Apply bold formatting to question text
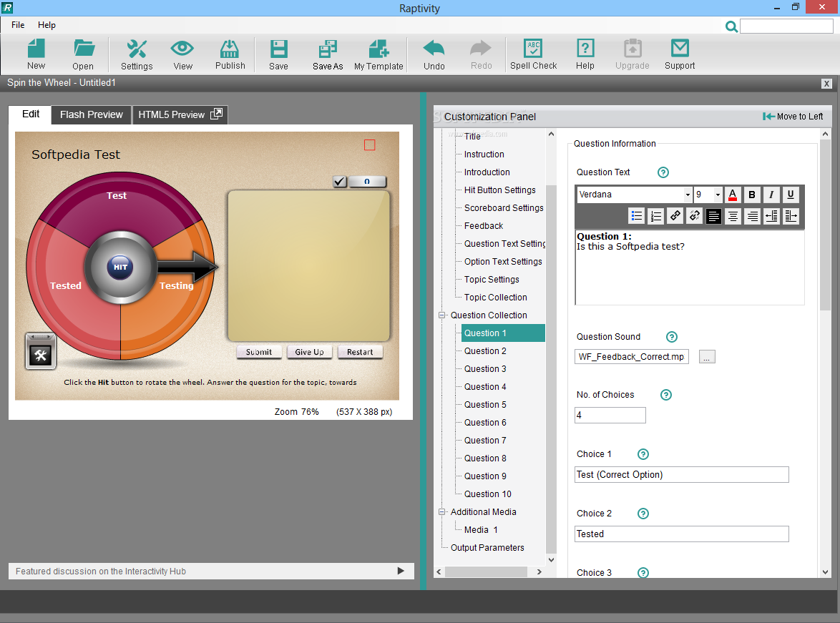Screen dimensions: 840x623 click(x=751, y=195)
